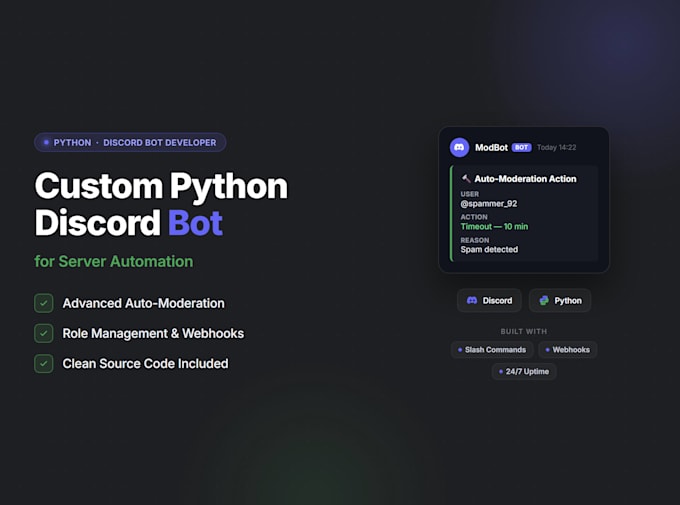The width and height of the screenshot is (680, 505).
Task: Click the BOT badge next to ModBot
Action: point(521,148)
